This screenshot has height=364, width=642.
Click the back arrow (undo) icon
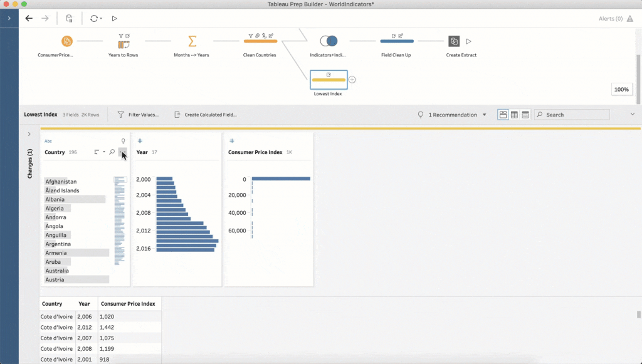click(x=29, y=18)
